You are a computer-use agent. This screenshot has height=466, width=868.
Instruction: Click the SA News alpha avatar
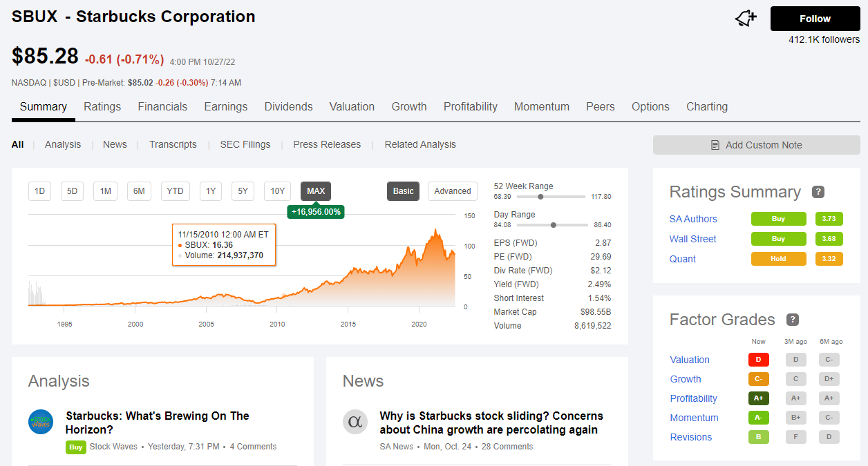[355, 422]
